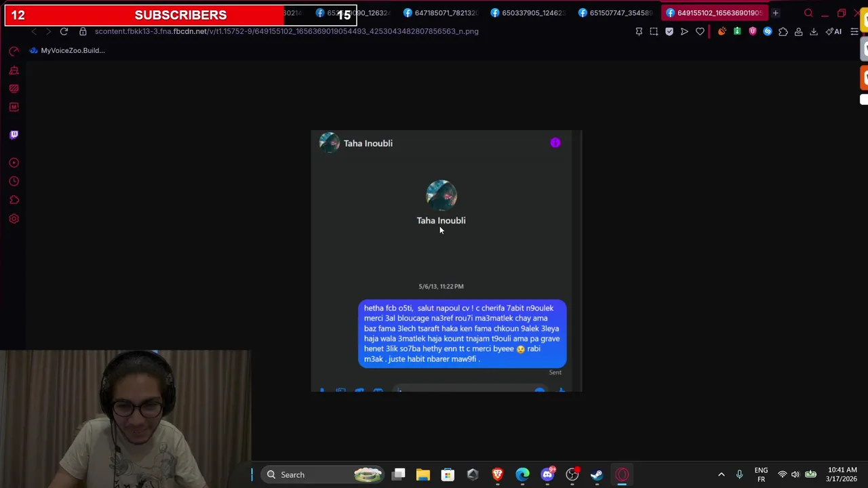Screen dimensions: 868x488
Task: Switch input language ENG FR
Action: [x=761, y=474]
